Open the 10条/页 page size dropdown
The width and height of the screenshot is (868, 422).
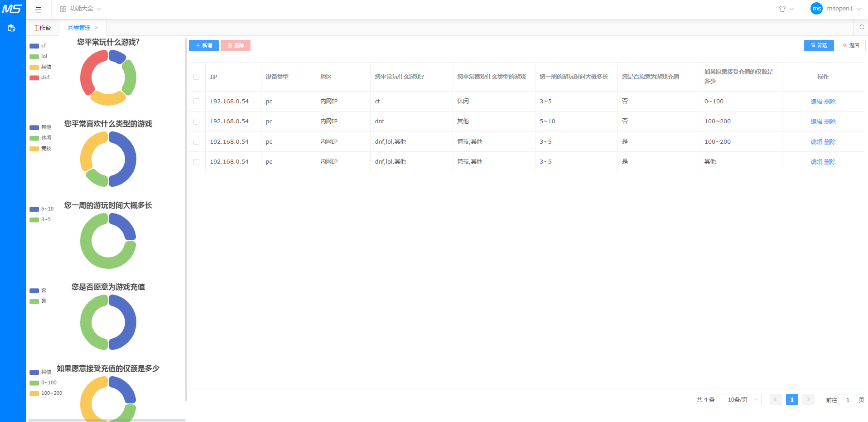click(741, 399)
